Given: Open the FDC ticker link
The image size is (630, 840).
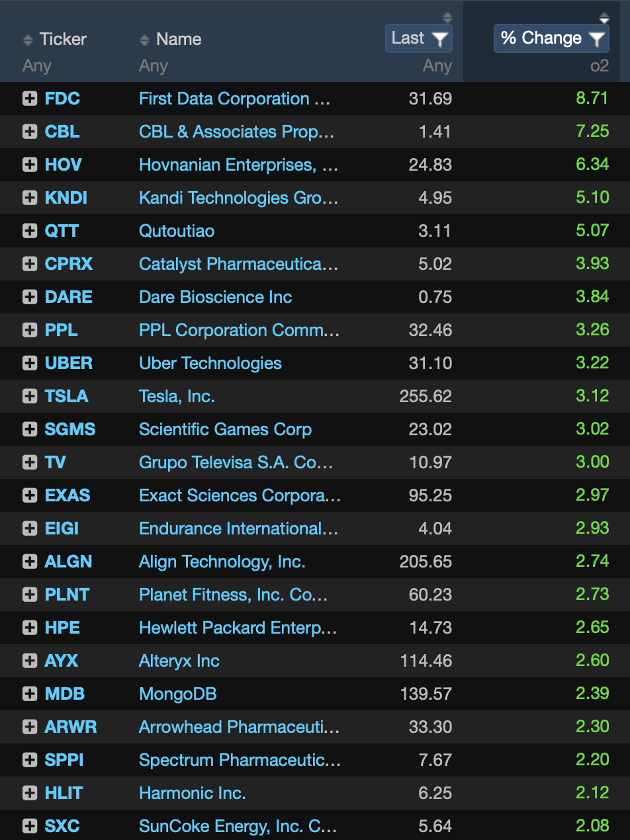Looking at the screenshot, I should (62, 99).
